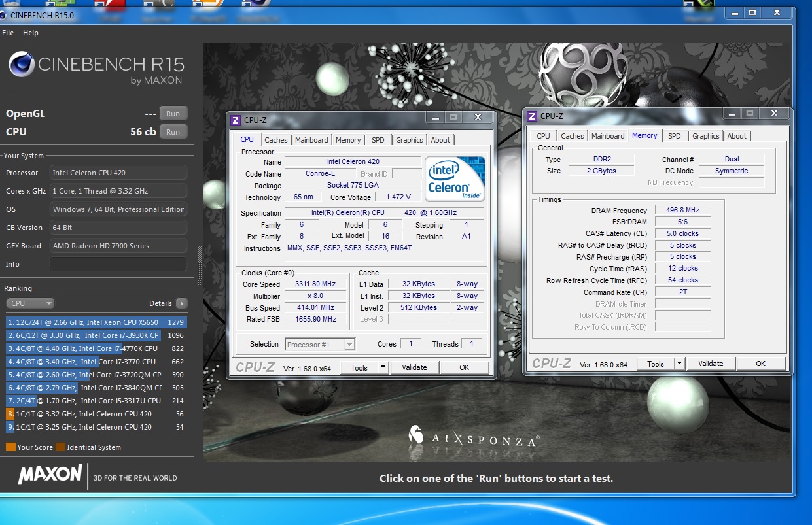Click the GFX Board AMD Radeon HD 7900 field

(x=118, y=246)
